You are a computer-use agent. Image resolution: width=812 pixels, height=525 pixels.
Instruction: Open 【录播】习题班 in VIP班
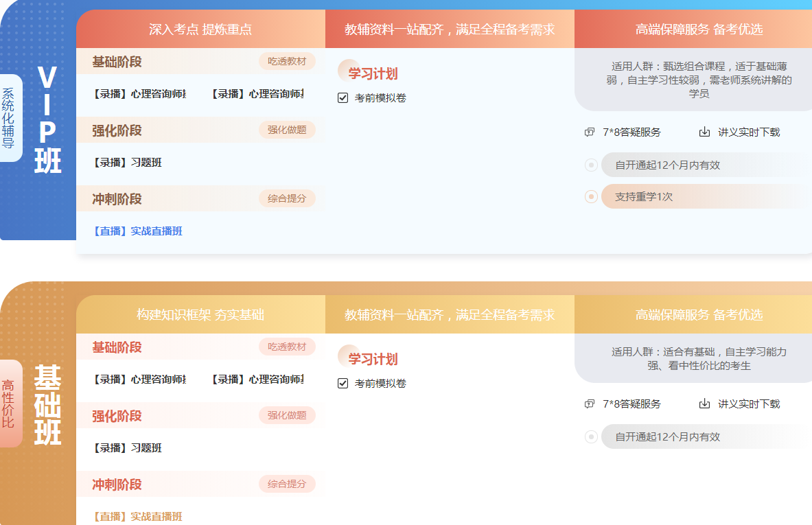click(128, 163)
